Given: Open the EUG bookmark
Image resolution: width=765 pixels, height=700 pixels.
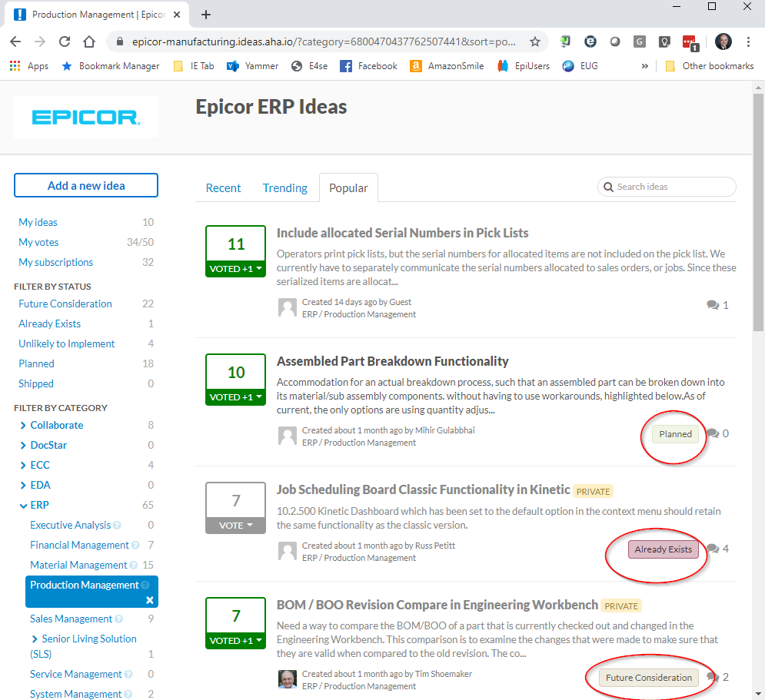Looking at the screenshot, I should [580, 66].
